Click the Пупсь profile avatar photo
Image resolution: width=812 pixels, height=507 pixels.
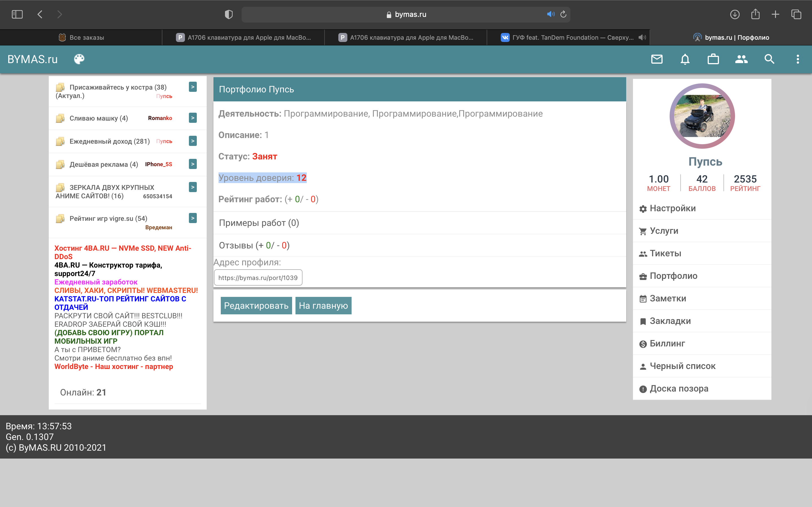coord(702,116)
